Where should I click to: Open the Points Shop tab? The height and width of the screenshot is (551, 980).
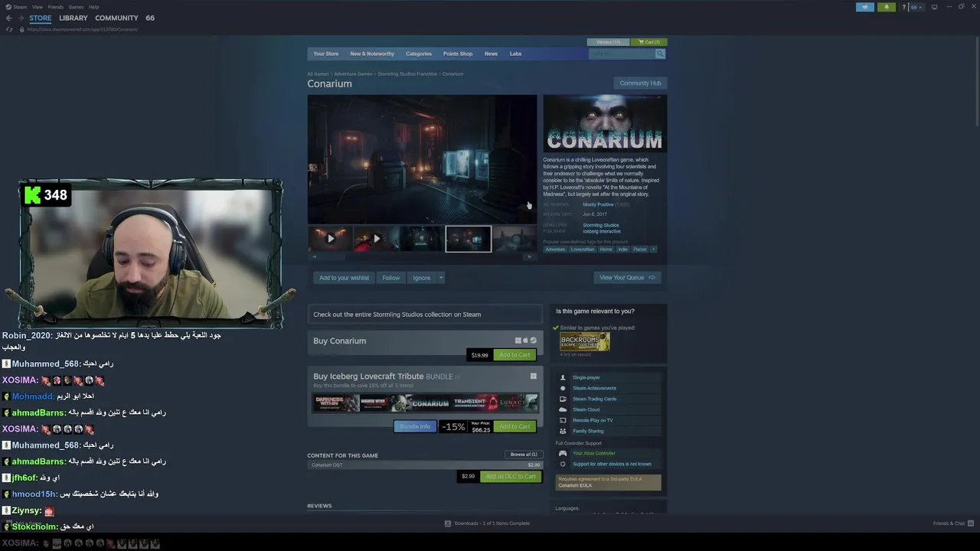(458, 54)
